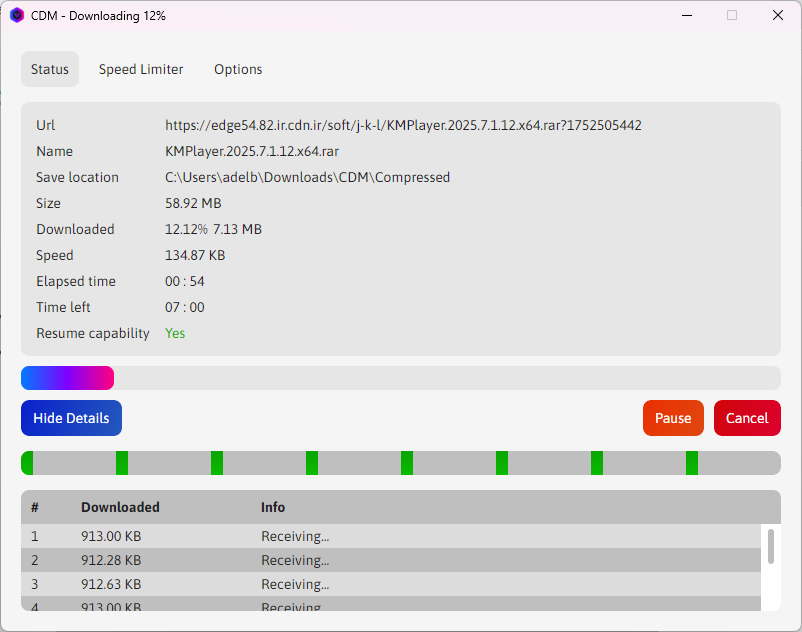Click the Downloaded column header

(120, 507)
